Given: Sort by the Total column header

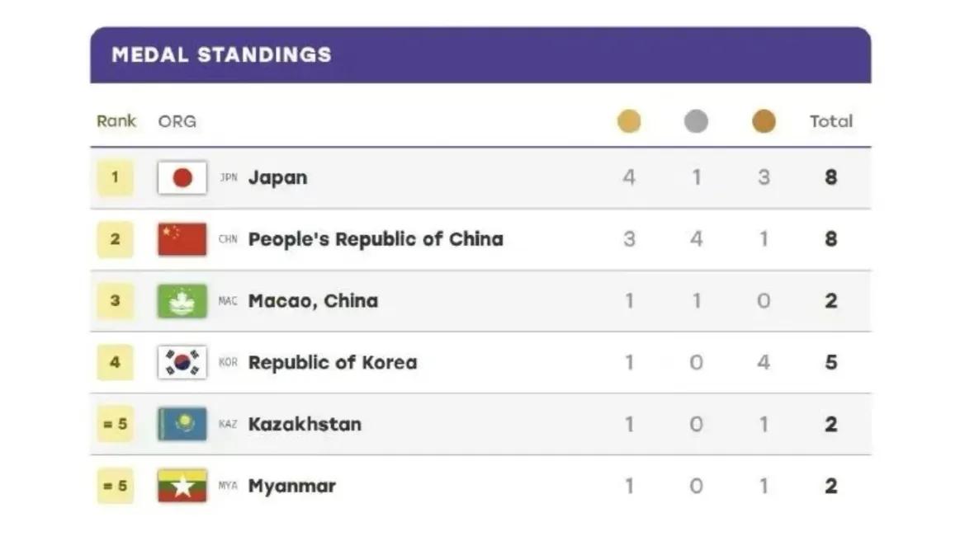Looking at the screenshot, I should (830, 121).
